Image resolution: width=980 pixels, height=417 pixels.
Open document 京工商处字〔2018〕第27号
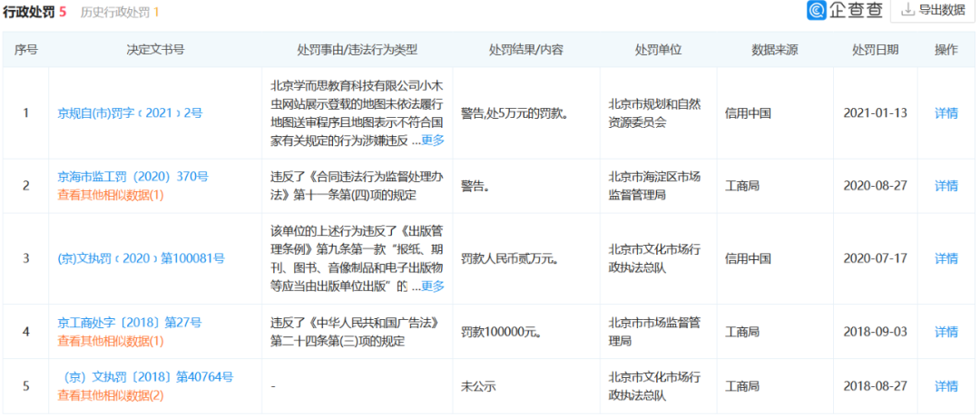click(x=130, y=323)
